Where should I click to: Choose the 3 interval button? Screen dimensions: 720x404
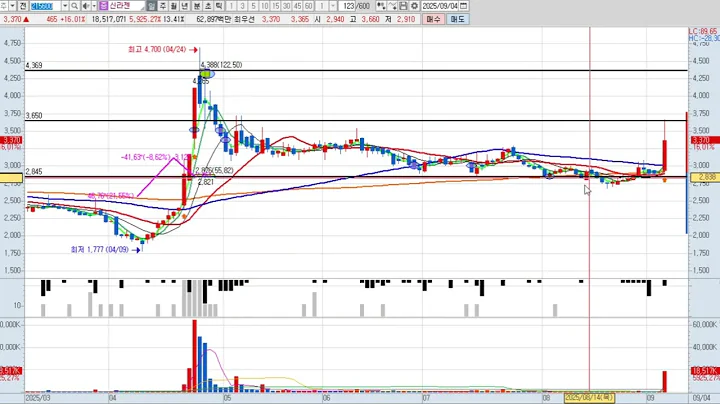pyautogui.click(x=242, y=6)
